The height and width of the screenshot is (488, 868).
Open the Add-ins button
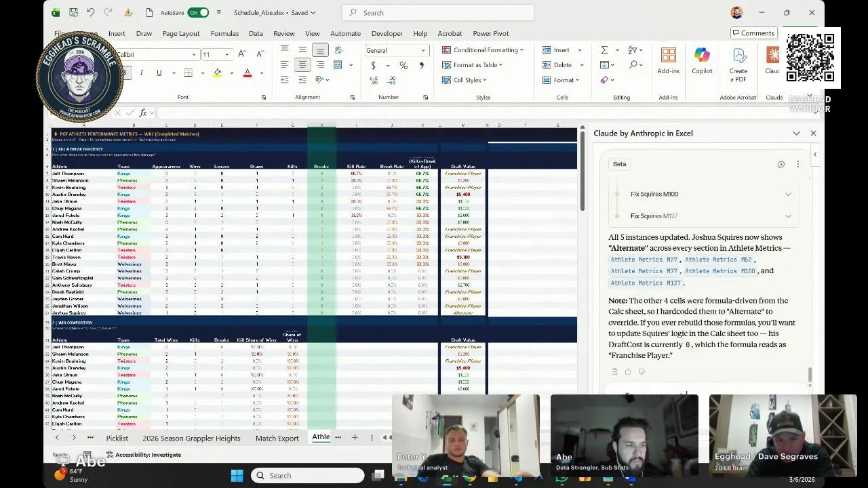pos(668,60)
